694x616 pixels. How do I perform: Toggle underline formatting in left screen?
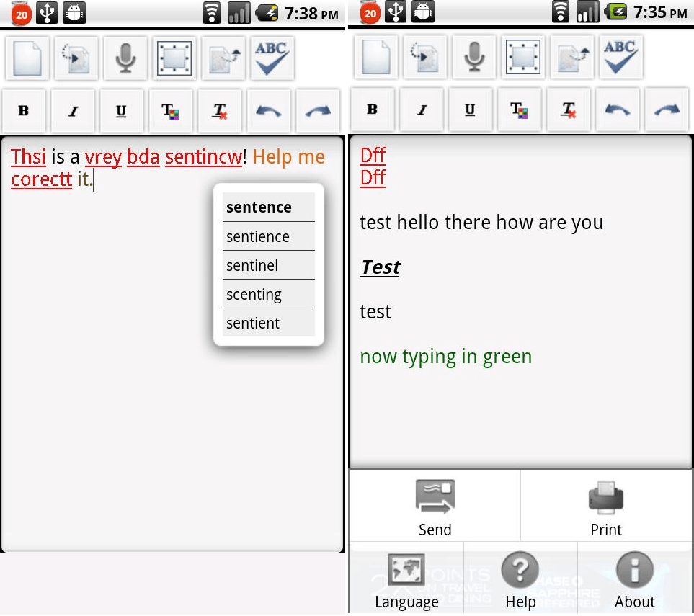[122, 111]
